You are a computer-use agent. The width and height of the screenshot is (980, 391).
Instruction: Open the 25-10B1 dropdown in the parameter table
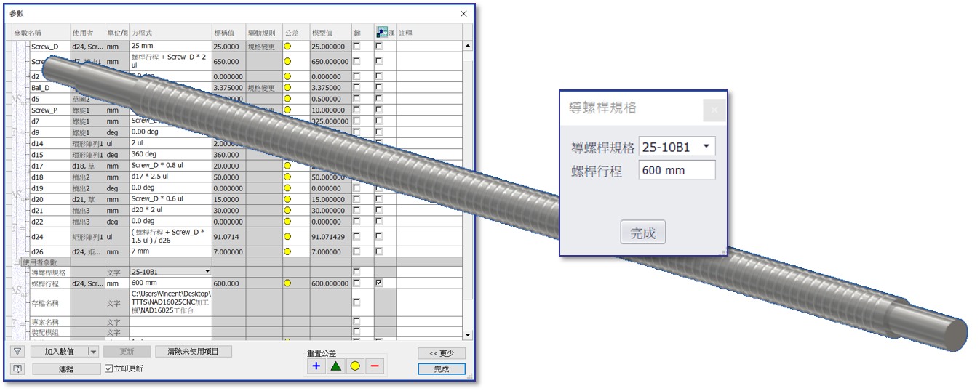[x=207, y=272]
